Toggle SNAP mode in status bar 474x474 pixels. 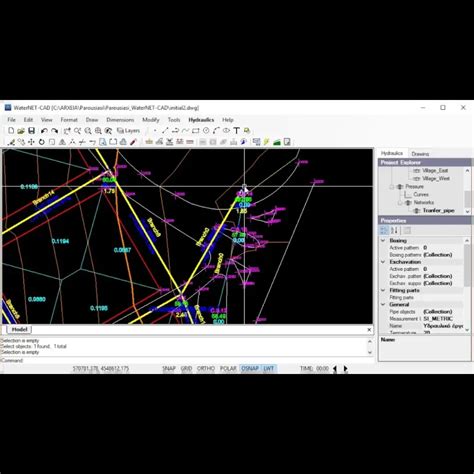tap(169, 368)
